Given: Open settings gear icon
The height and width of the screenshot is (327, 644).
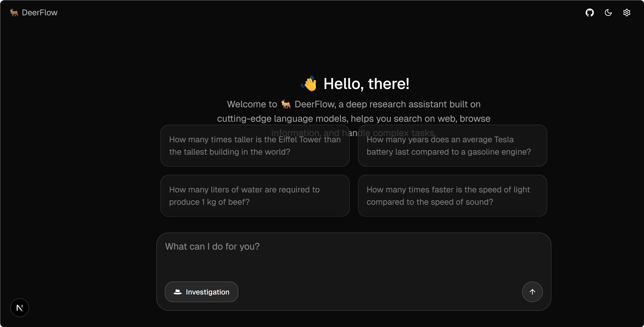Looking at the screenshot, I should (x=626, y=13).
